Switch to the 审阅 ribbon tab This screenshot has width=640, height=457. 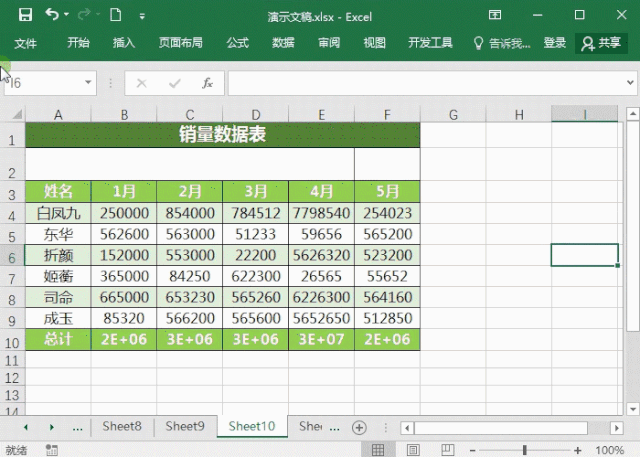pos(329,42)
